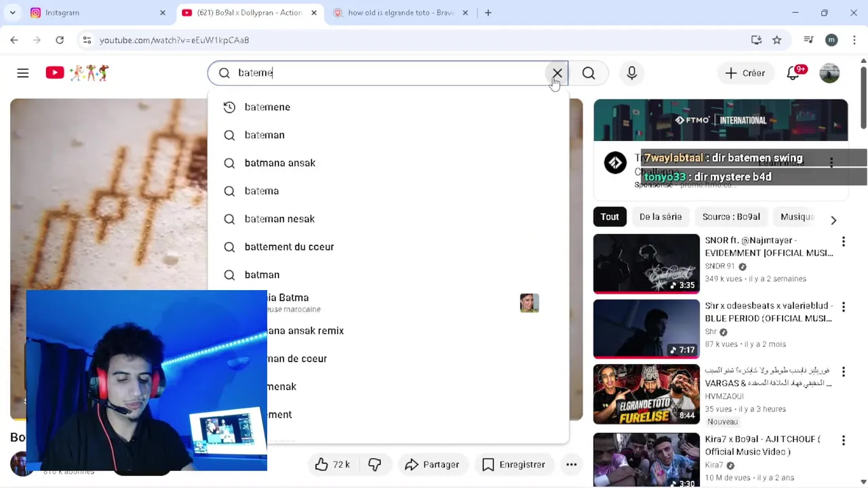Go to the YouTube home logo
This screenshot has width=868, height=488.
77,73
